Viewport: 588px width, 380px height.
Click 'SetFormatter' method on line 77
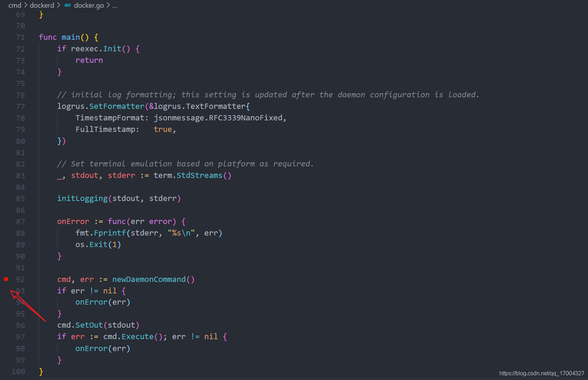117,106
